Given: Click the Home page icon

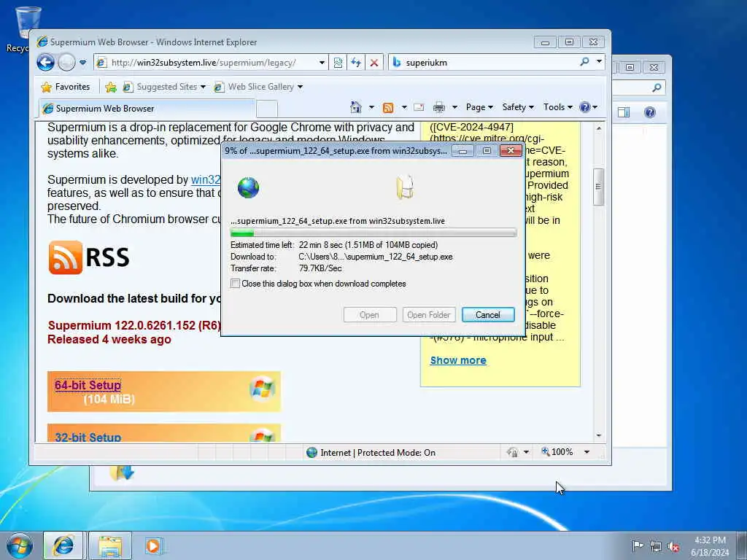Looking at the screenshot, I should pos(356,107).
